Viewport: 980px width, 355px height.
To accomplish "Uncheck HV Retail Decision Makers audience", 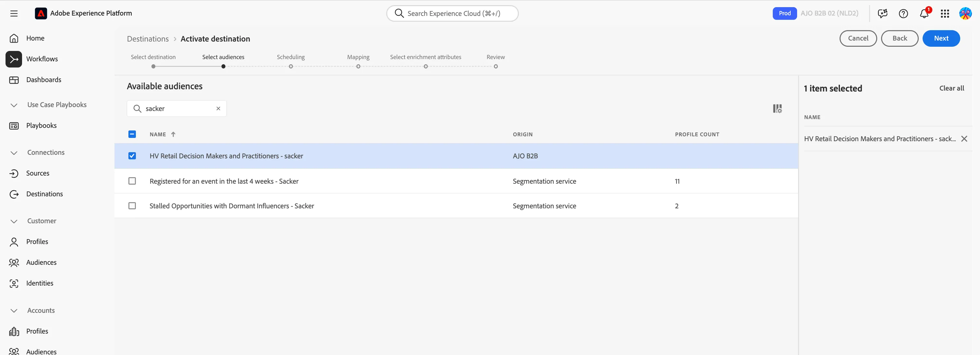I will click(x=132, y=156).
